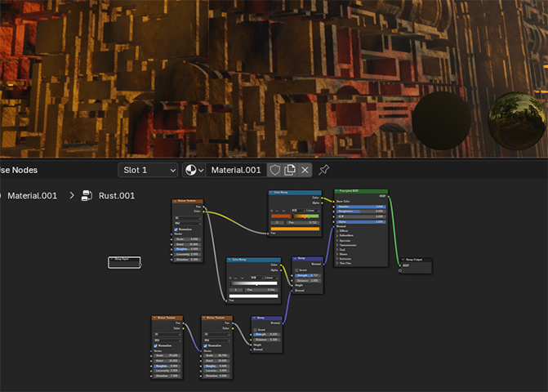Viewport: 548px width, 392px height.
Task: Click the Rust.001 node group icon
Action: tap(87, 196)
